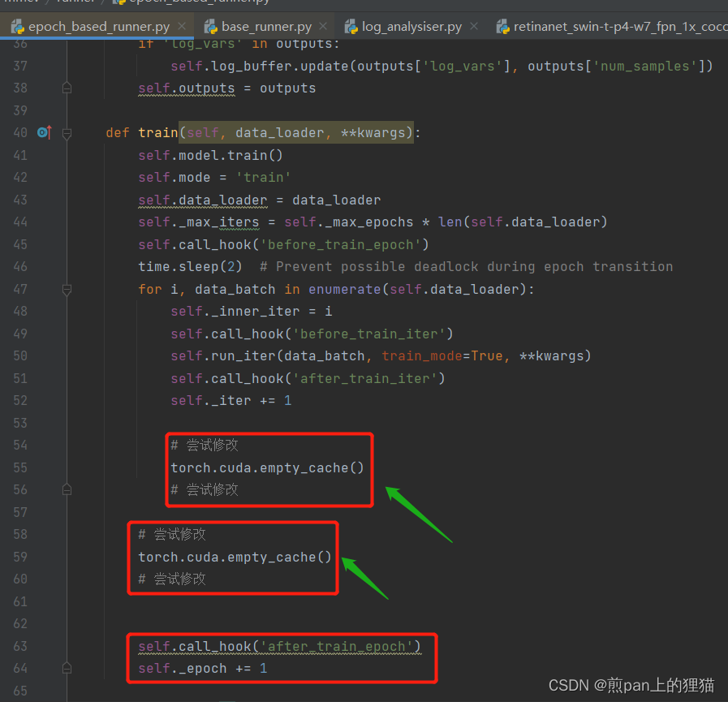Click 'self._max_iters' on line 44
The height and width of the screenshot is (702, 728).
tap(199, 222)
